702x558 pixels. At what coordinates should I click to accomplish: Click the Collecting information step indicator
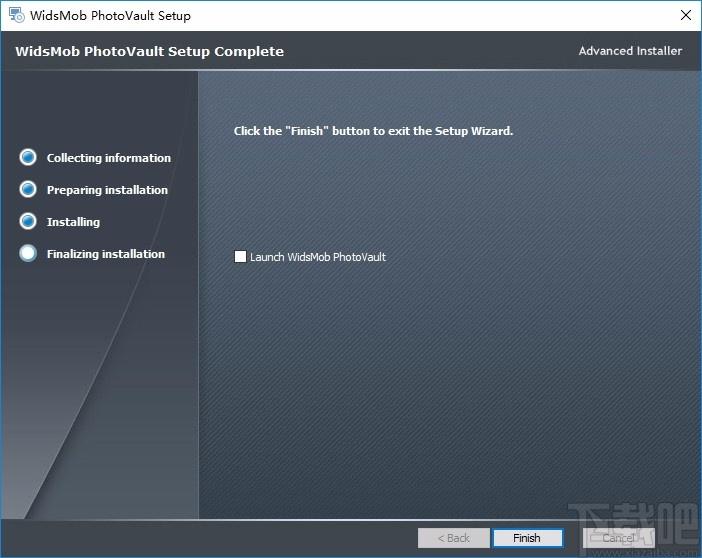(28, 158)
